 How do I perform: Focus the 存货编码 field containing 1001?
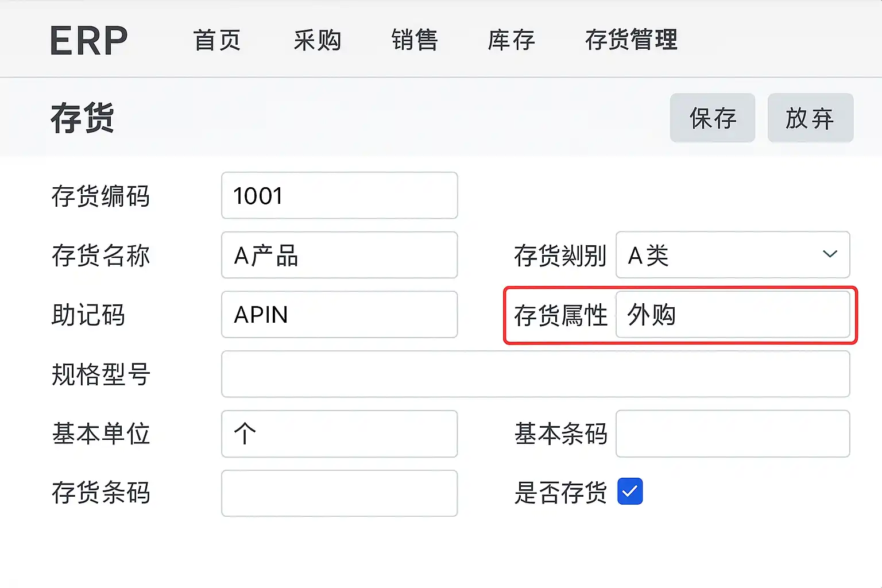pyautogui.click(x=339, y=196)
